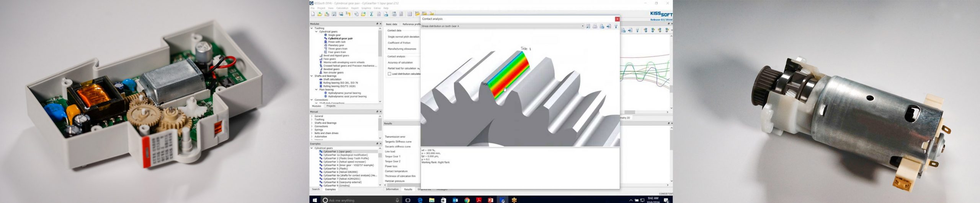Image resolution: width=980 pixels, height=203 pixels.
Task: Click the save icon in Contact analysis toolbar
Action: coord(588,26)
